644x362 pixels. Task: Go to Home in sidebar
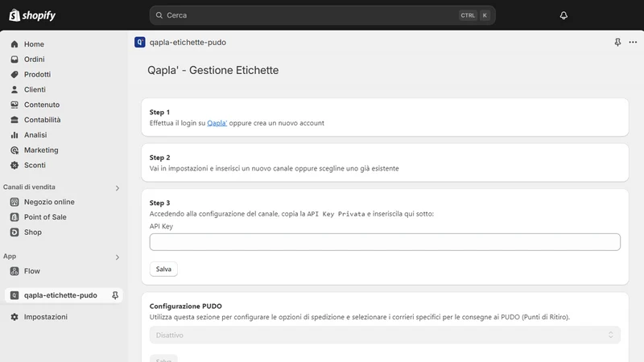[34, 44]
